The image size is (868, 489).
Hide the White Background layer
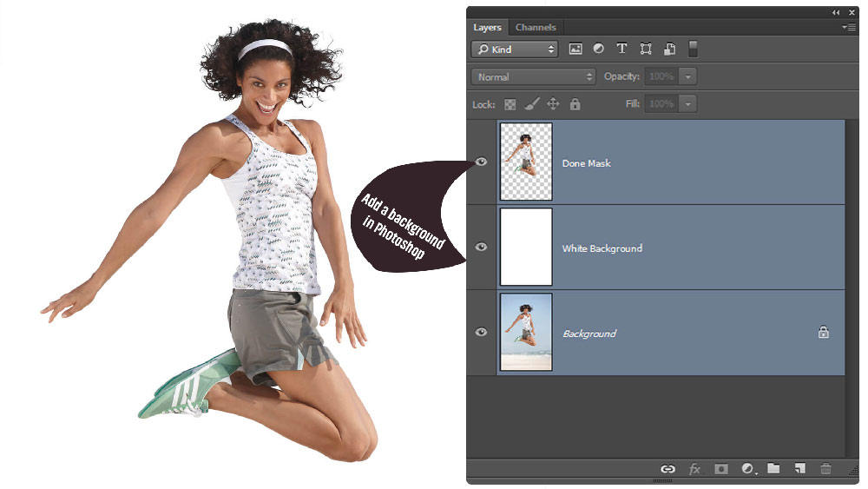click(481, 247)
